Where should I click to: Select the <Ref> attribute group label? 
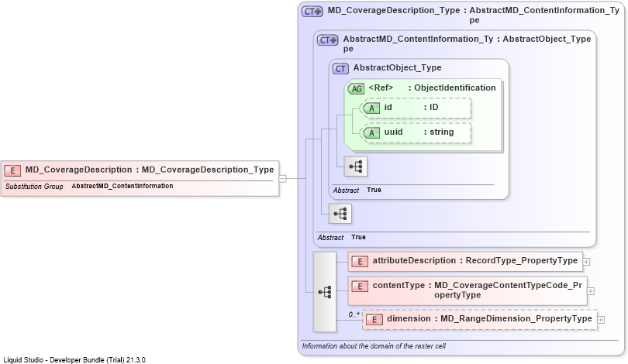pyautogui.click(x=381, y=88)
